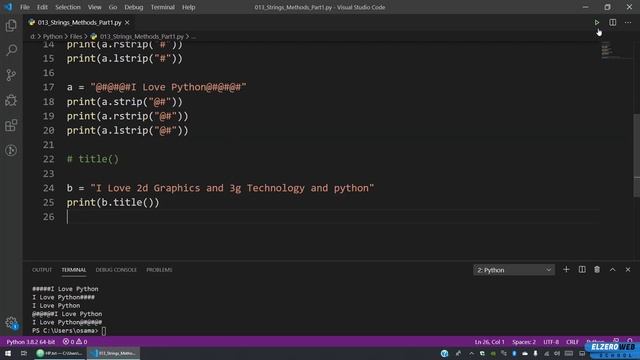The image size is (640, 360).
Task: Switch to the green-icon taskbar app
Action: pyautogui.click(x=60, y=353)
